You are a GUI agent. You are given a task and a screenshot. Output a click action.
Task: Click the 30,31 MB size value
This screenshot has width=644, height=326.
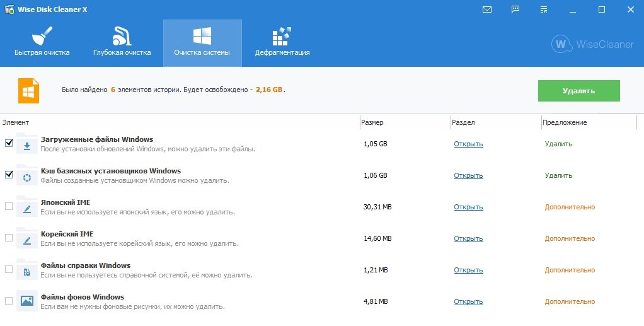click(377, 207)
